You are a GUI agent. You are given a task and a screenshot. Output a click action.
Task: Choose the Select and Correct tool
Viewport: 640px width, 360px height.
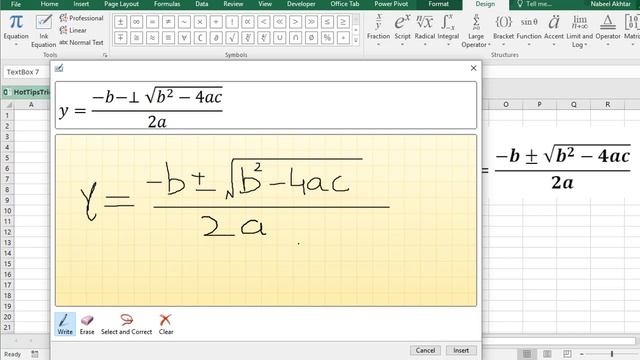point(127,324)
